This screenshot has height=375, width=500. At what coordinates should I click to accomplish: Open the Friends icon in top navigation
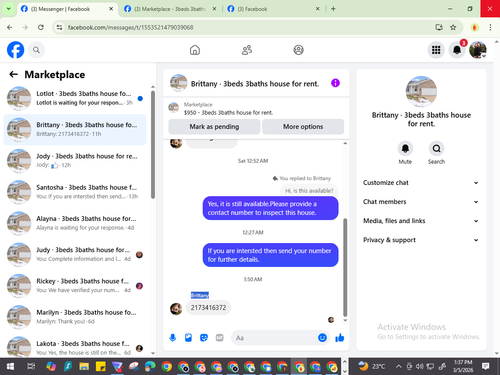click(247, 50)
